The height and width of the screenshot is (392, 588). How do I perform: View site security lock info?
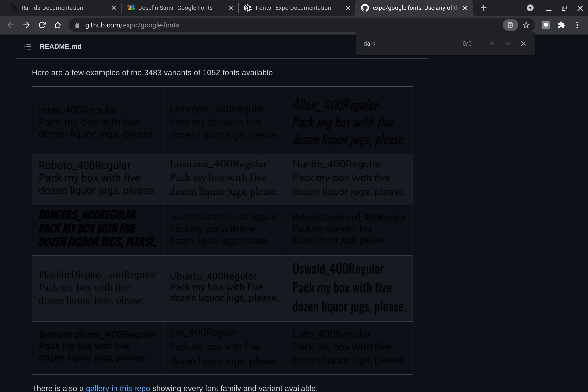pos(77,25)
